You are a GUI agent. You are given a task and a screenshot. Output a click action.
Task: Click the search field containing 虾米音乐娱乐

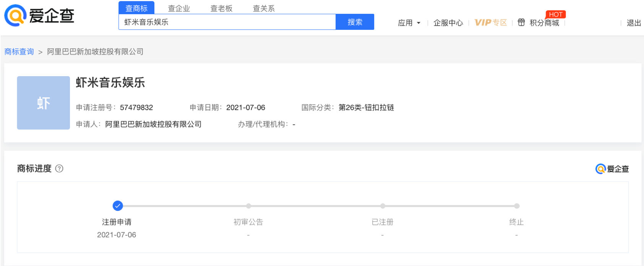227,22
